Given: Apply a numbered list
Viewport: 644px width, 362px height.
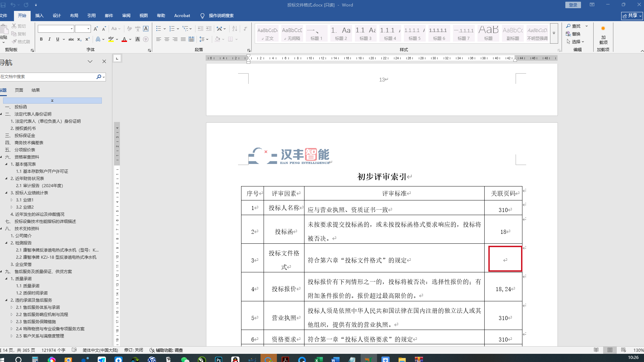Looking at the screenshot, I should click(x=172, y=29).
